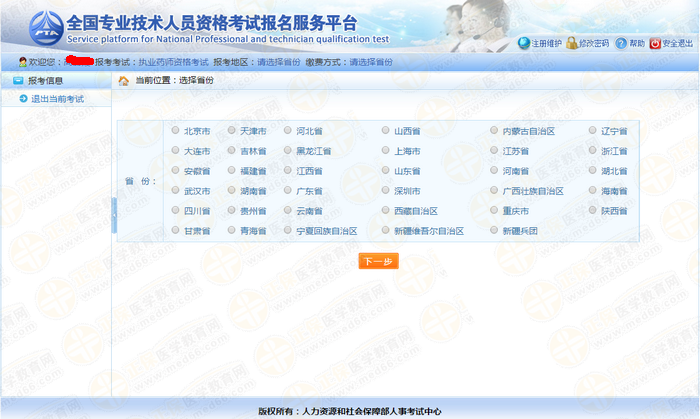Collapse the left sidebar with splitter handle

pyautogui.click(x=114, y=214)
